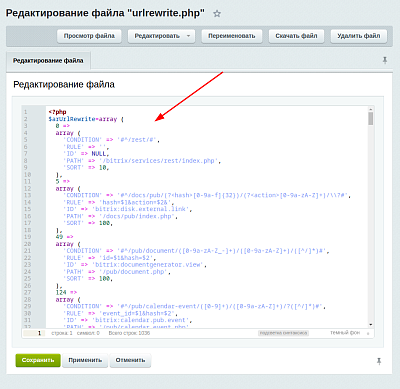Click the small icon after 'темный фон'
The width and height of the screenshot is (400, 389).
(x=368, y=333)
